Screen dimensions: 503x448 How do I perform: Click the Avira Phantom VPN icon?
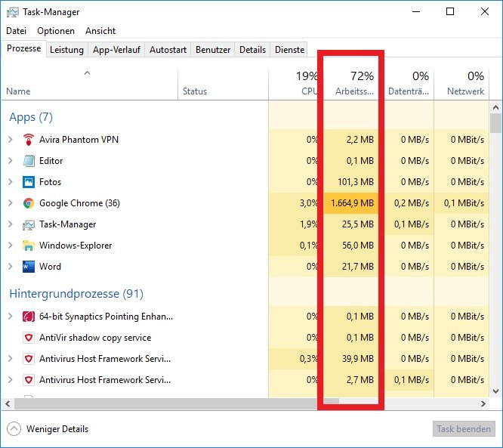pyautogui.click(x=29, y=140)
